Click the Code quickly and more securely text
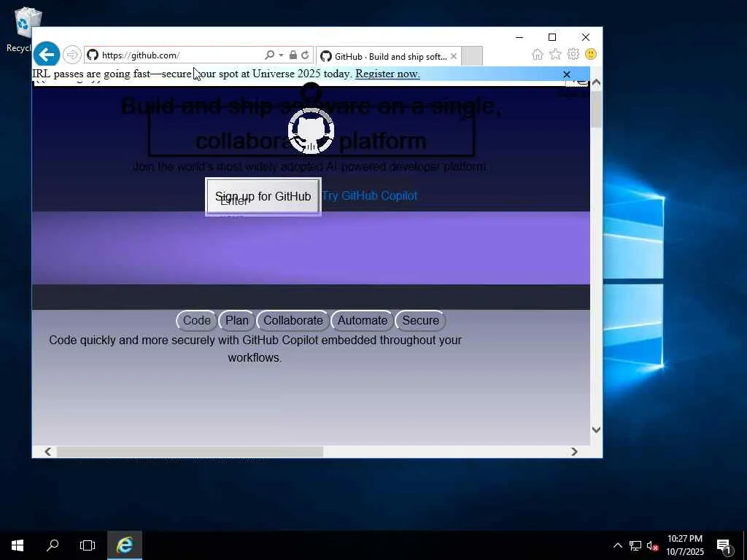This screenshot has width=747, height=560. (x=255, y=349)
